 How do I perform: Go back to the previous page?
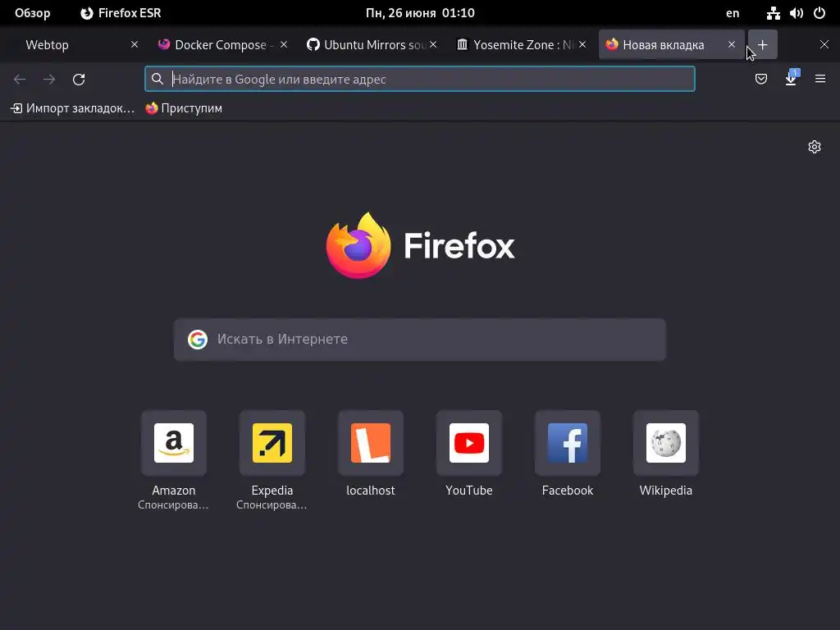(20, 80)
